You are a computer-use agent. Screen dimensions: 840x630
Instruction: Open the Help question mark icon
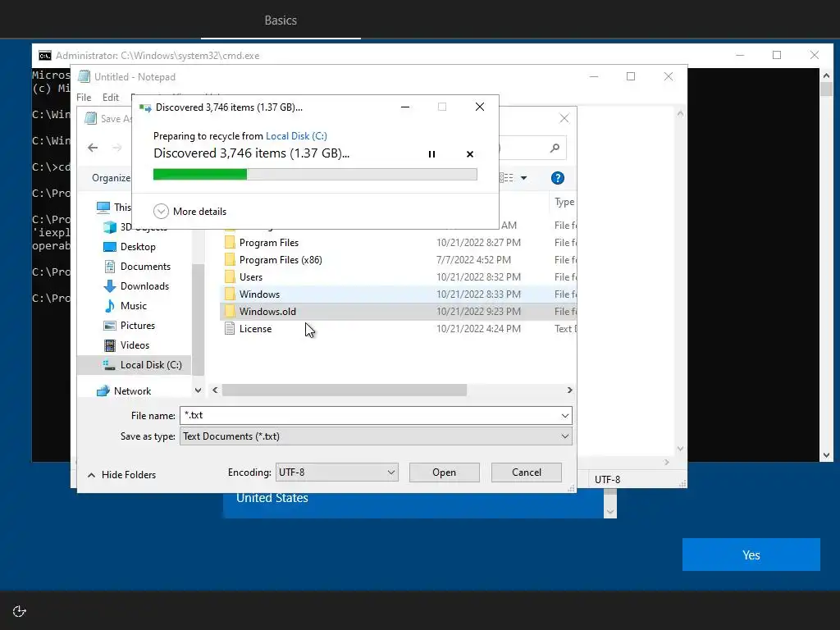[x=558, y=178]
